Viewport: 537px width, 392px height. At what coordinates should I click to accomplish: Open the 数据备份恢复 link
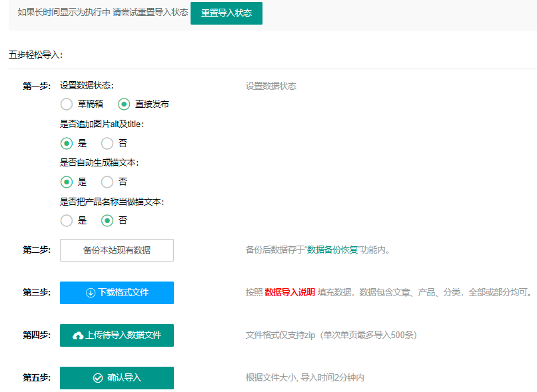coord(332,250)
